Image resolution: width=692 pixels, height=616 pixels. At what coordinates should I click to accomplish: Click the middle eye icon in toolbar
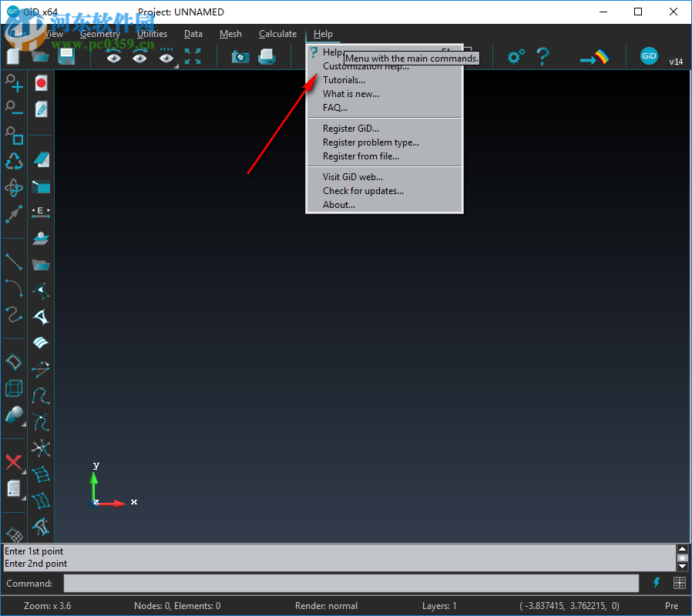click(x=140, y=57)
